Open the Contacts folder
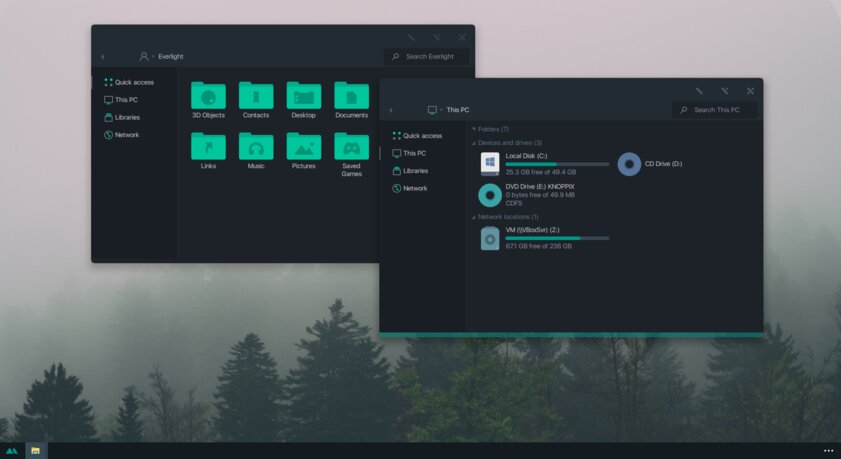The height and width of the screenshot is (459, 841). [x=256, y=97]
